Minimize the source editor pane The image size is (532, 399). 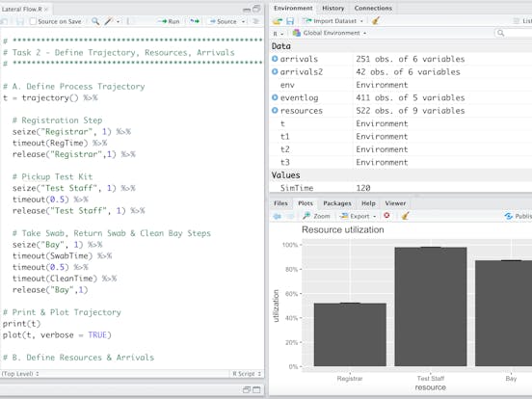pos(247,10)
